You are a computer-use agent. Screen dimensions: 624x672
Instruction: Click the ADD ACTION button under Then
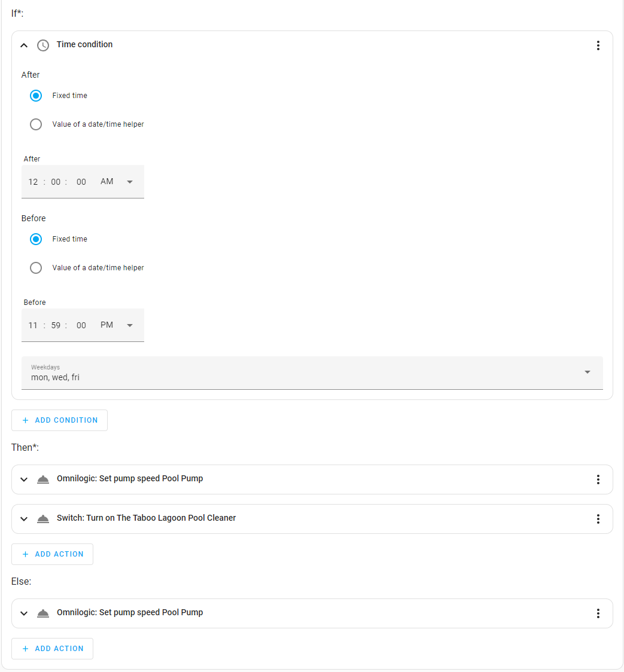[52, 554]
